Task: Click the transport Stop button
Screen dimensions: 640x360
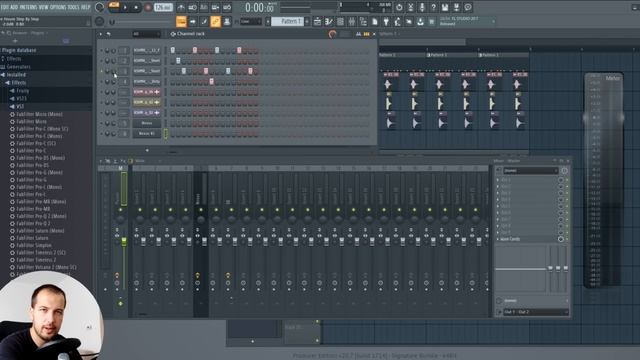Action: tap(136, 7)
